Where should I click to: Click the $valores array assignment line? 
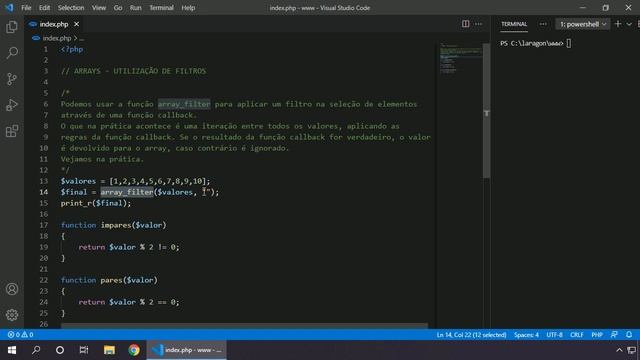point(135,181)
